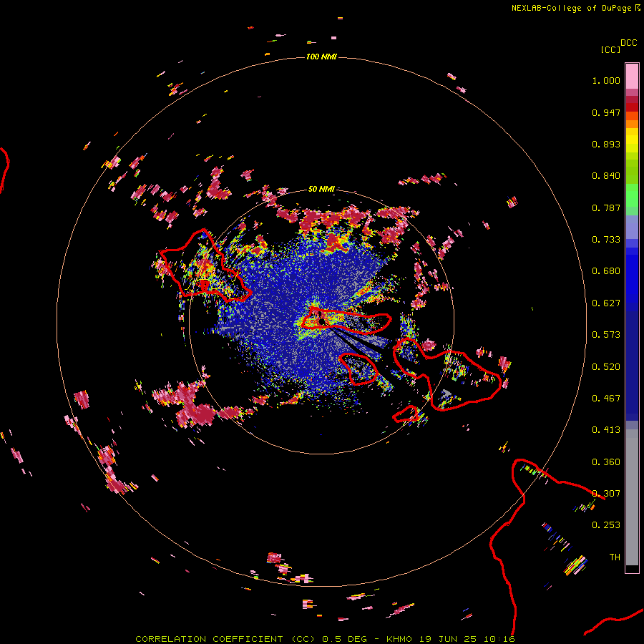Click the 0.573 scale value
Image resolution: width=644 pixels, height=644 pixels.
click(606, 335)
